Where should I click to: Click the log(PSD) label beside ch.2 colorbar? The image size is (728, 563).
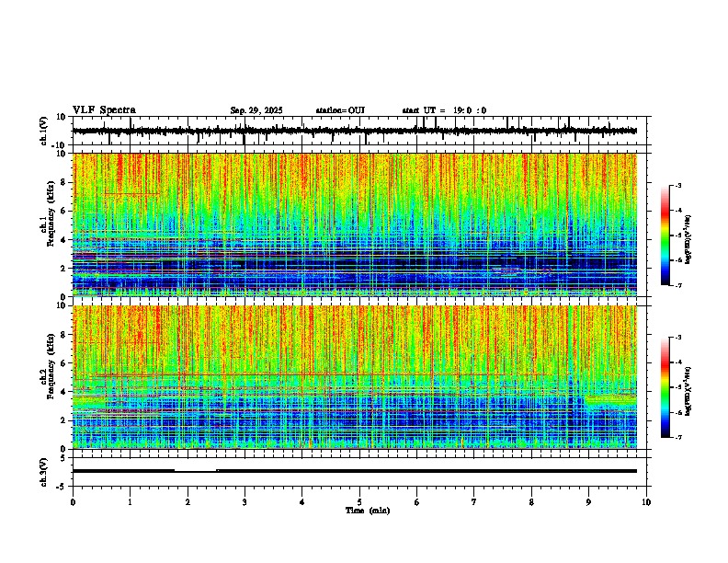(x=688, y=391)
